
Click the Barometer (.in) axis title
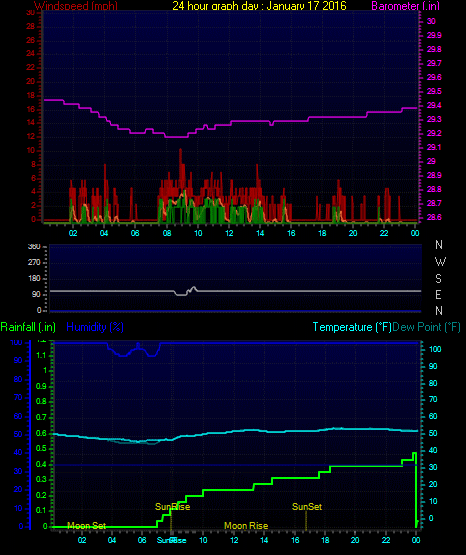pos(405,6)
